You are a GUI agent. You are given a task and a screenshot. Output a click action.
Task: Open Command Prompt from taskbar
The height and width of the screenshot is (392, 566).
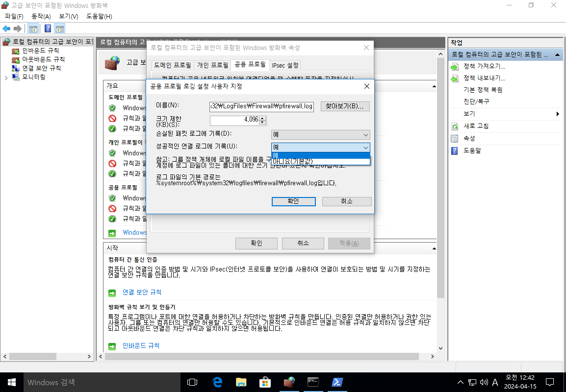point(313,382)
